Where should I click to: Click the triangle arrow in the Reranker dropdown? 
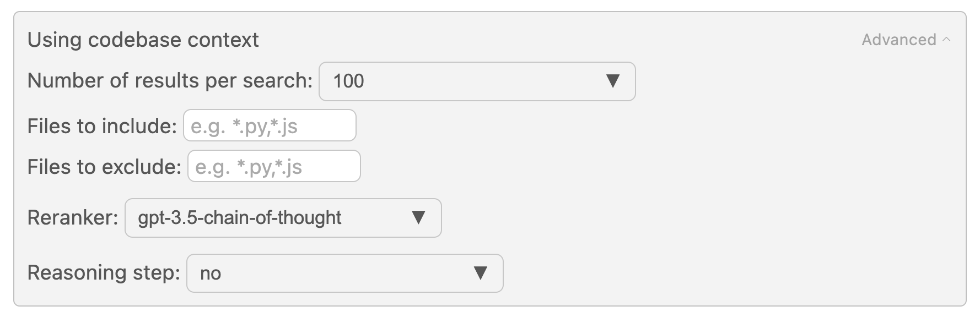tap(418, 218)
